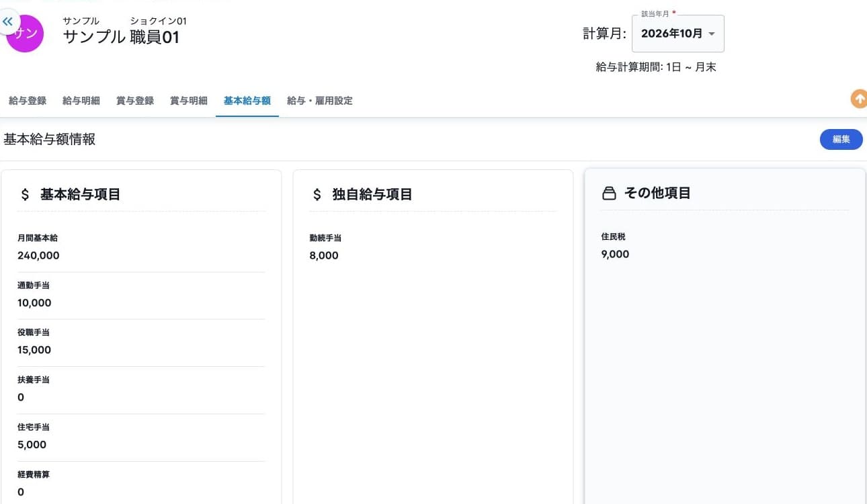Click the 通勤手当 label
The width and height of the screenshot is (867, 504).
point(34,285)
